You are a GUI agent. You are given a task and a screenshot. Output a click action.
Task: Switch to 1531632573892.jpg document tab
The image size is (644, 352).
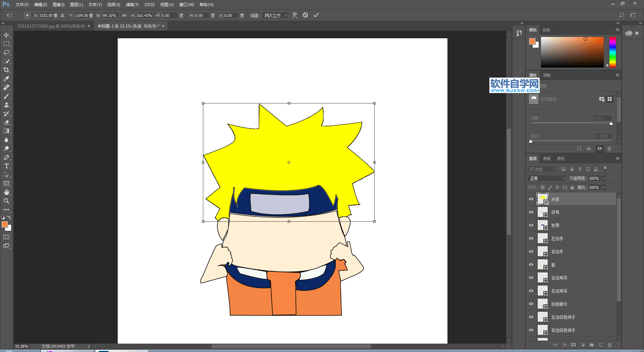pos(51,26)
